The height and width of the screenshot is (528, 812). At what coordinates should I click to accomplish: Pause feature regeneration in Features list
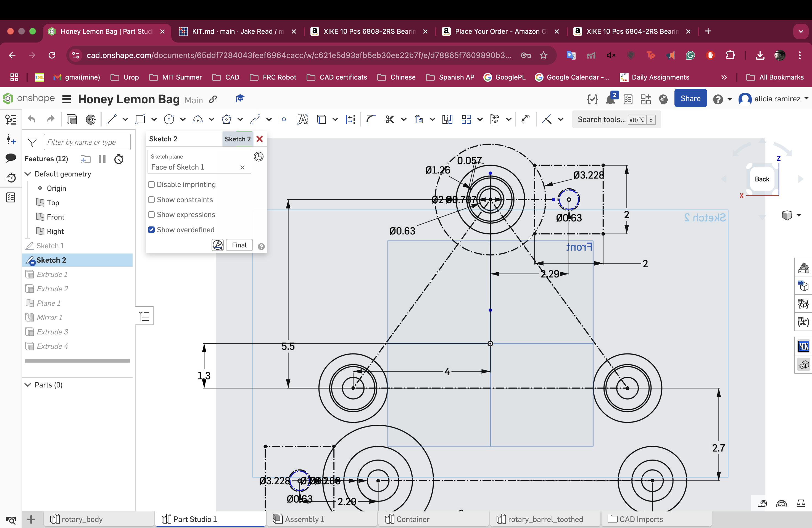[102, 159]
